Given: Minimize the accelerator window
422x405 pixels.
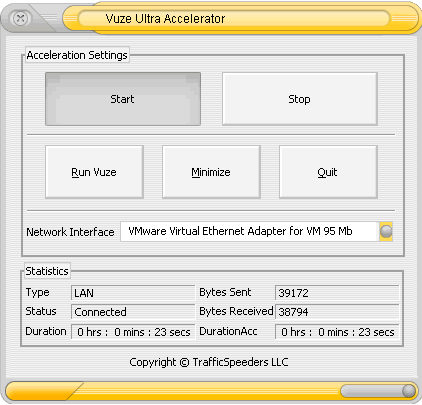Looking at the screenshot, I should [x=211, y=172].
